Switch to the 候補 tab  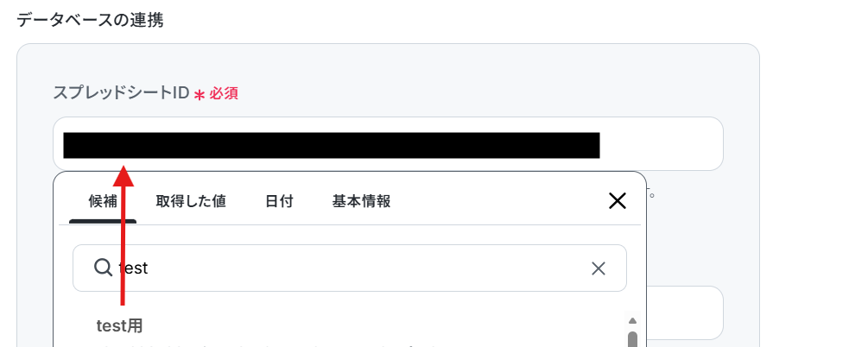click(103, 201)
